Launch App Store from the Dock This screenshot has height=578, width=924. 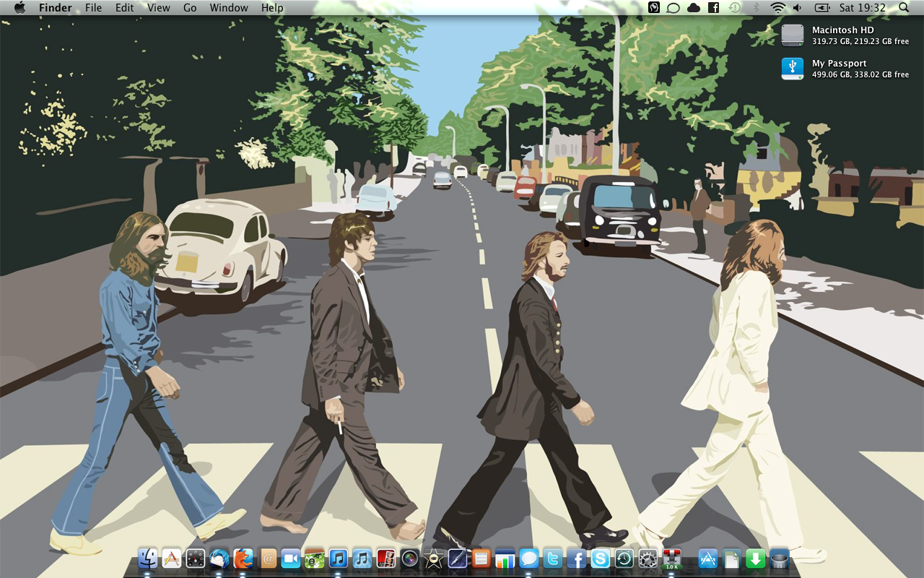point(708,558)
